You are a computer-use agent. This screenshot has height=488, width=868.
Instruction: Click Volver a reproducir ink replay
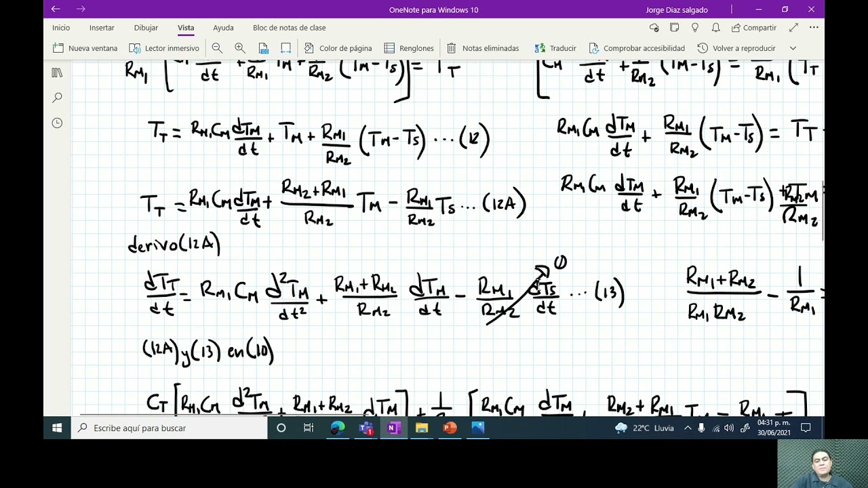pos(736,48)
